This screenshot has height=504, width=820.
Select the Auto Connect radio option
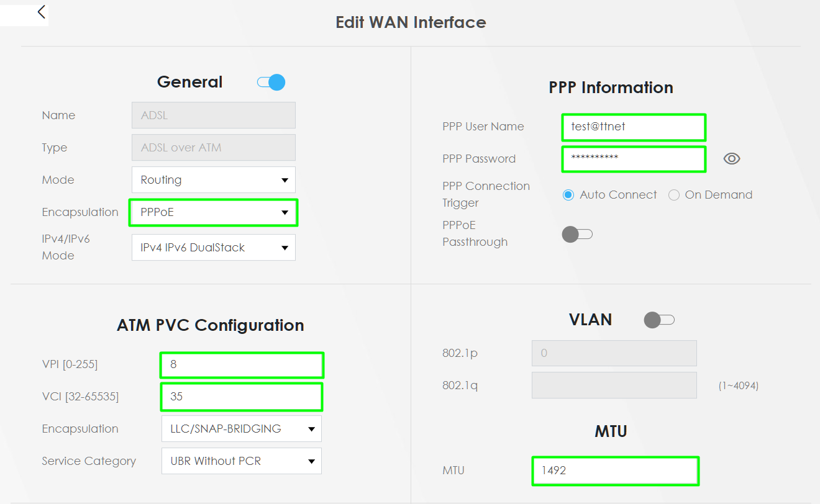tap(568, 195)
